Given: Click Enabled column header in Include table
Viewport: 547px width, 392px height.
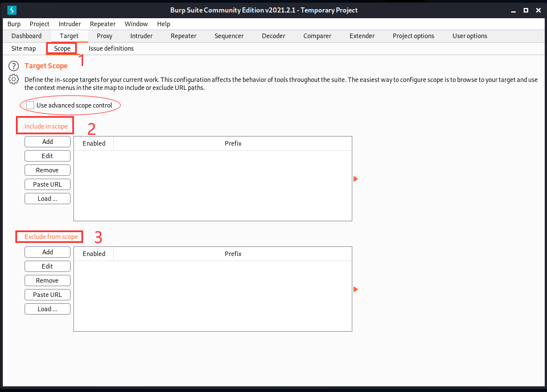Looking at the screenshot, I should pos(94,143).
